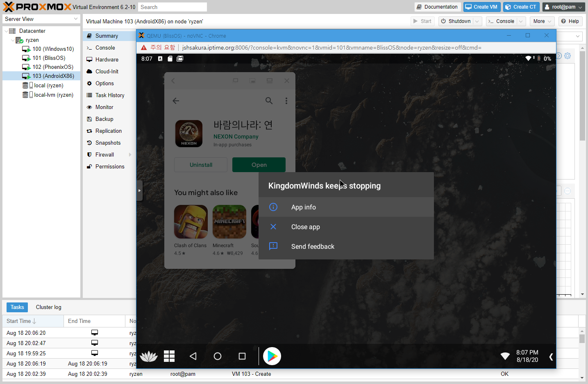
Task: Select VM 100 (Windows10)
Action: (53, 49)
